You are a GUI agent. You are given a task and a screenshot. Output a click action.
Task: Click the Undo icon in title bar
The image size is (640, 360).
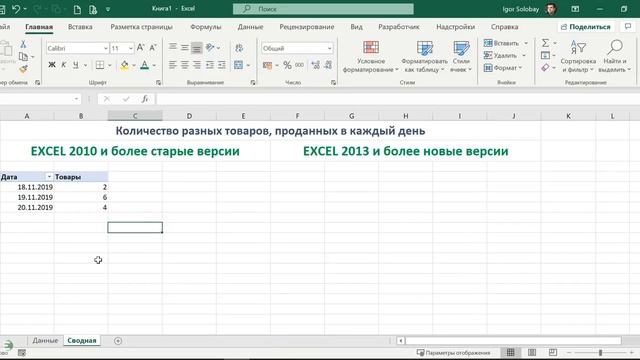pyautogui.click(x=16, y=9)
